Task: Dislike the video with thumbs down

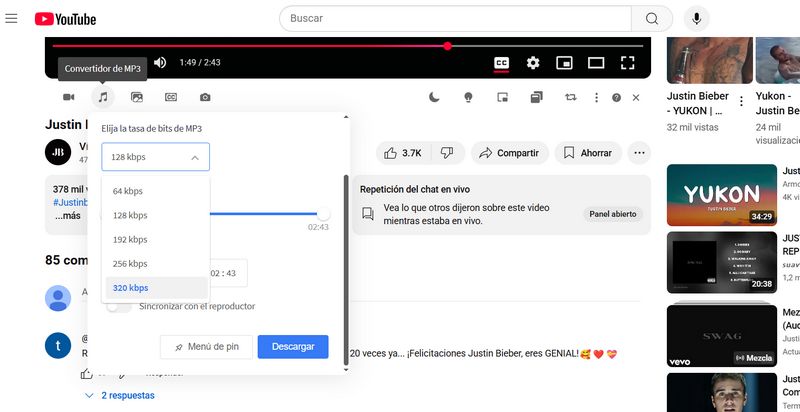Action: pyautogui.click(x=447, y=153)
